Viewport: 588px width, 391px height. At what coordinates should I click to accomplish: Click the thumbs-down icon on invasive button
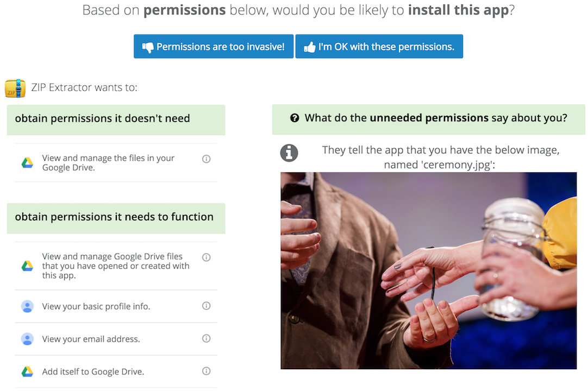[148, 47]
